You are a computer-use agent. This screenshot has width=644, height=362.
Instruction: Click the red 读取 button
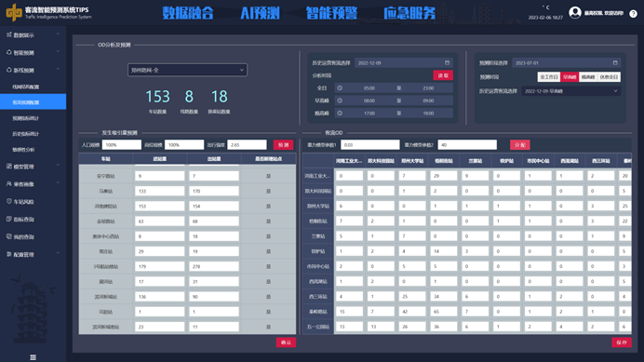point(443,75)
